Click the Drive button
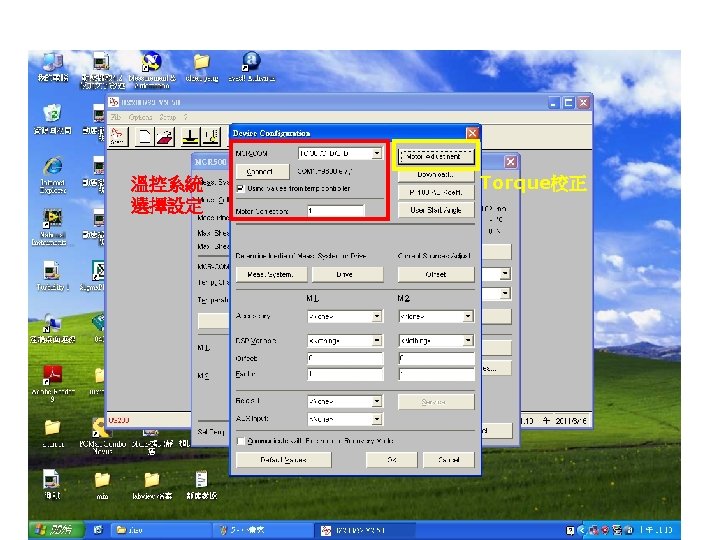 [348, 274]
